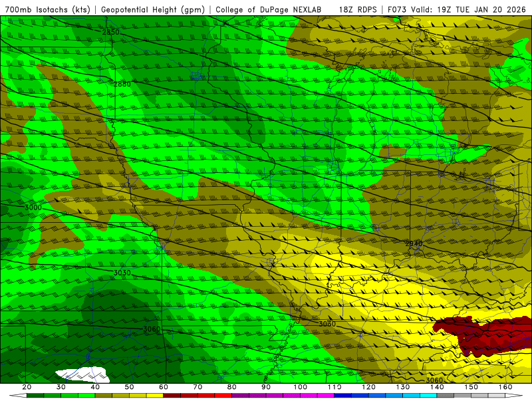Pick the bright green swatch just left of 40
Image resolution: width=532 pixels, height=399 pixels.
pos(86,396)
